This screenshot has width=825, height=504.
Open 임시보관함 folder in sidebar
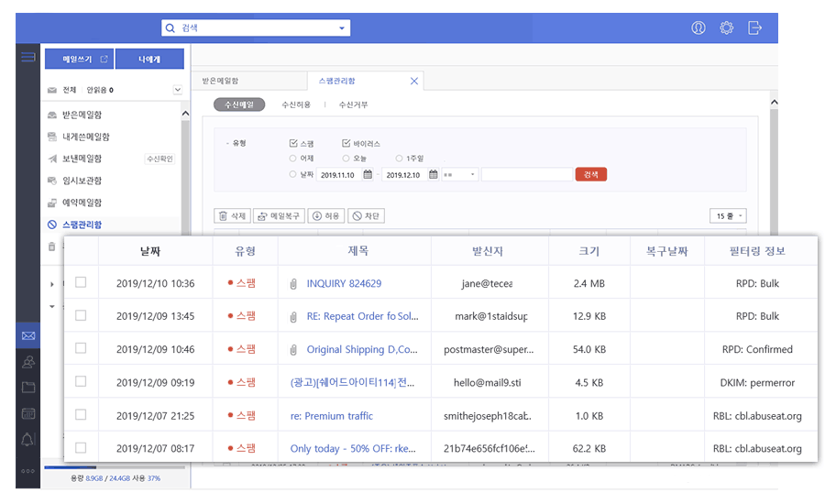coord(82,181)
